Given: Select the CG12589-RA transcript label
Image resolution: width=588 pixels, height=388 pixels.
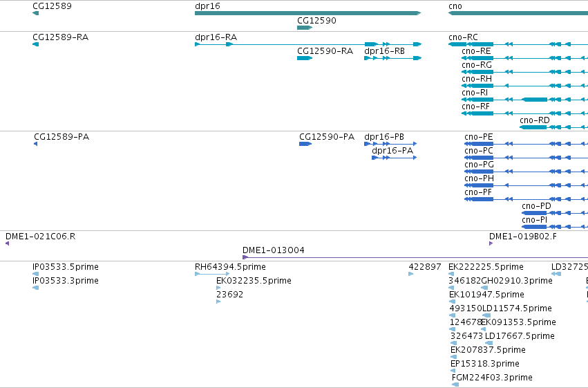Looking at the screenshot, I should point(60,37).
